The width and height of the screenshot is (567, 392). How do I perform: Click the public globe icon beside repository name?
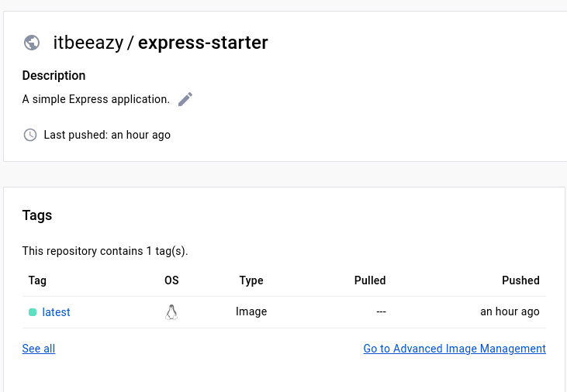(x=32, y=43)
